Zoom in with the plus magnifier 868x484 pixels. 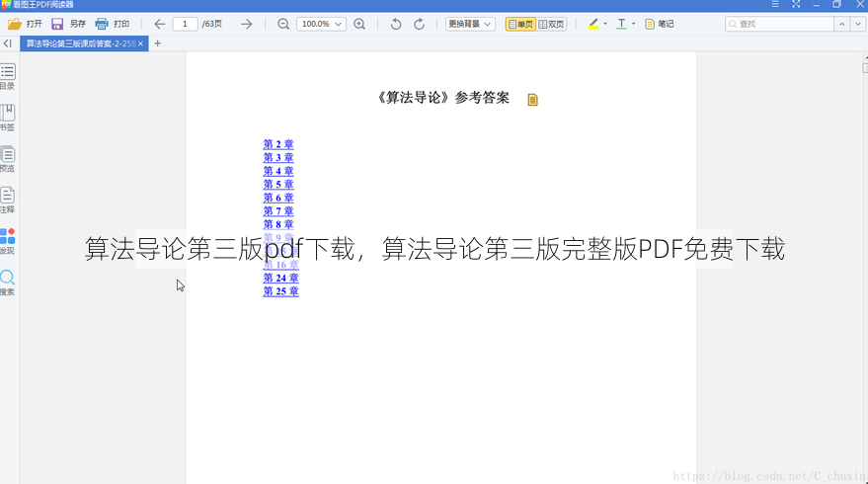359,24
